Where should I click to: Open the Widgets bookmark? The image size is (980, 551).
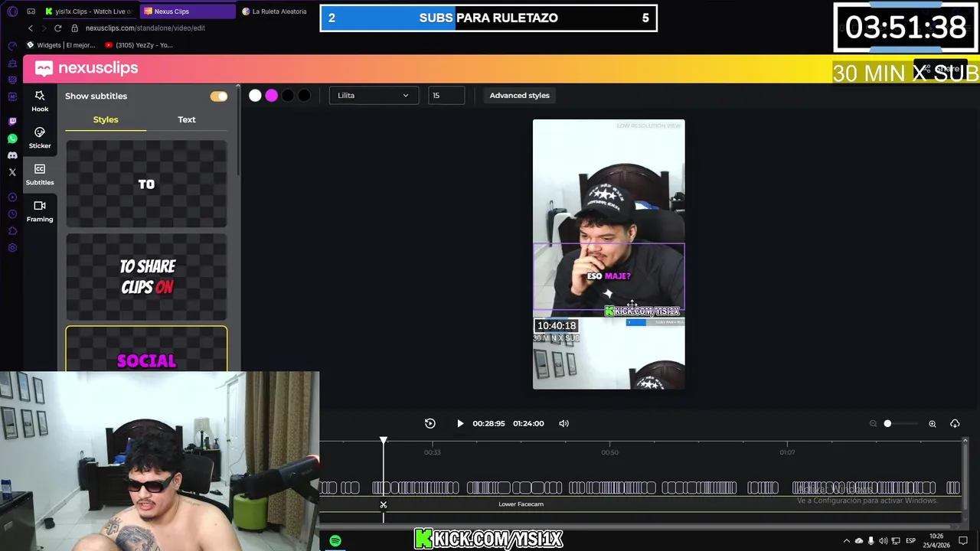(61, 45)
